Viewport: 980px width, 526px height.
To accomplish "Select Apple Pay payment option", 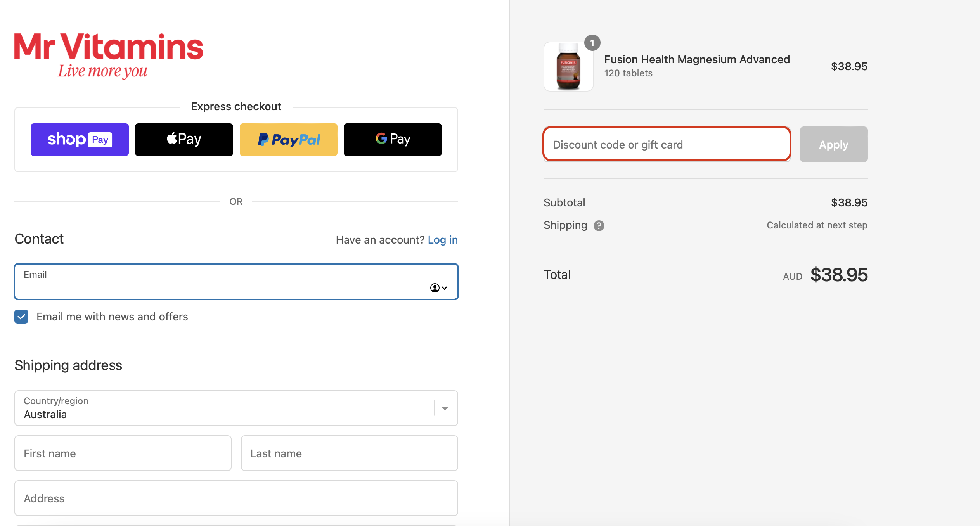I will tap(184, 139).
